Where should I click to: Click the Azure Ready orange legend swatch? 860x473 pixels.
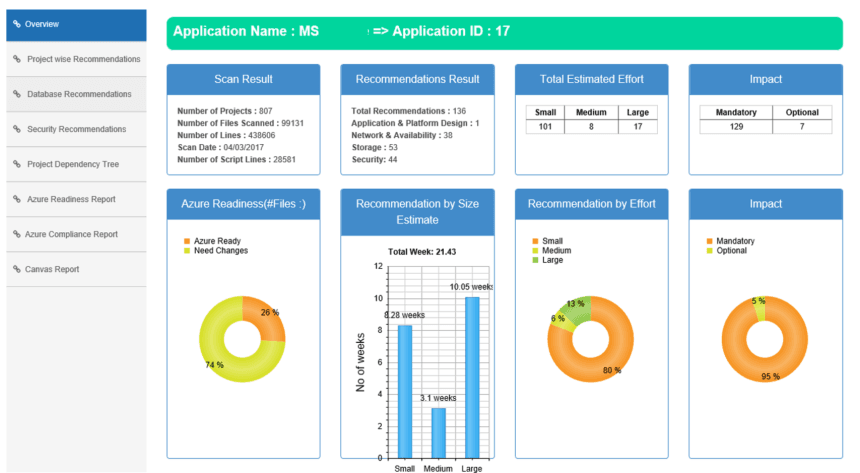point(187,241)
